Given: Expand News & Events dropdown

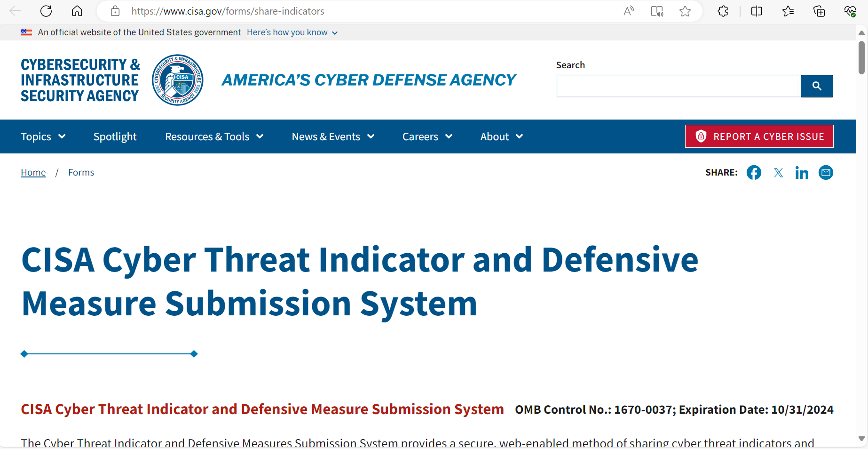Looking at the screenshot, I should (333, 136).
